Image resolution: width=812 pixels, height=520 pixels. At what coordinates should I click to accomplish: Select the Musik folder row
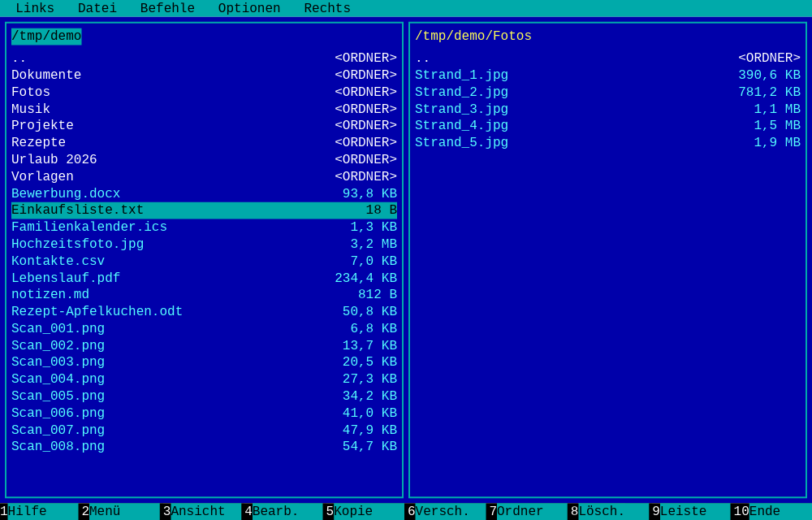click(x=204, y=109)
